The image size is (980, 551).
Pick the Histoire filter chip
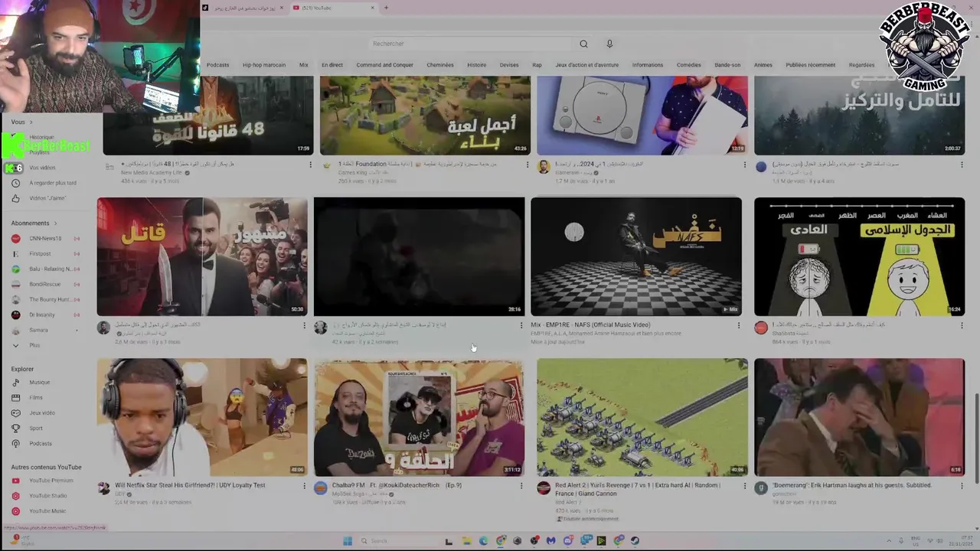pyautogui.click(x=477, y=65)
